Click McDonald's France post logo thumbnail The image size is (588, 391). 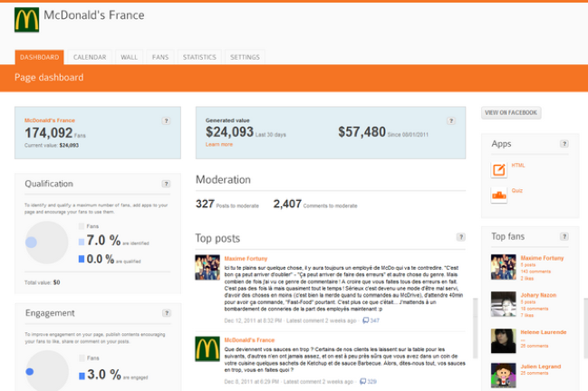click(x=207, y=348)
